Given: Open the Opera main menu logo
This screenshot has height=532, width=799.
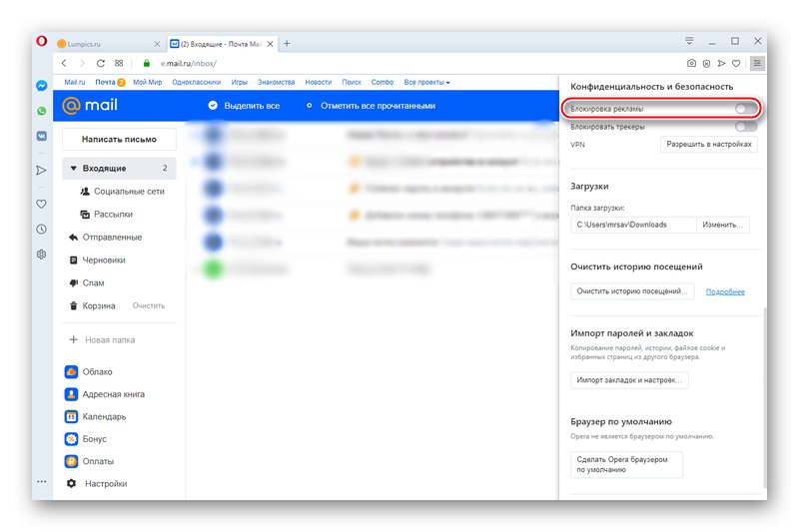Looking at the screenshot, I should pos(42,41).
